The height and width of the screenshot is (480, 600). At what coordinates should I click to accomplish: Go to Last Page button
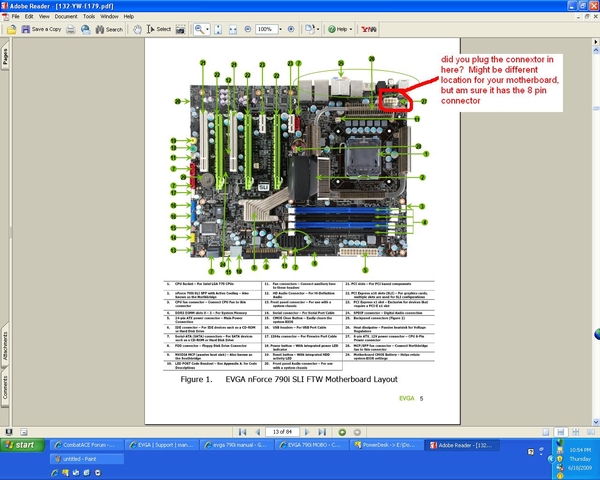pyautogui.click(x=322, y=432)
